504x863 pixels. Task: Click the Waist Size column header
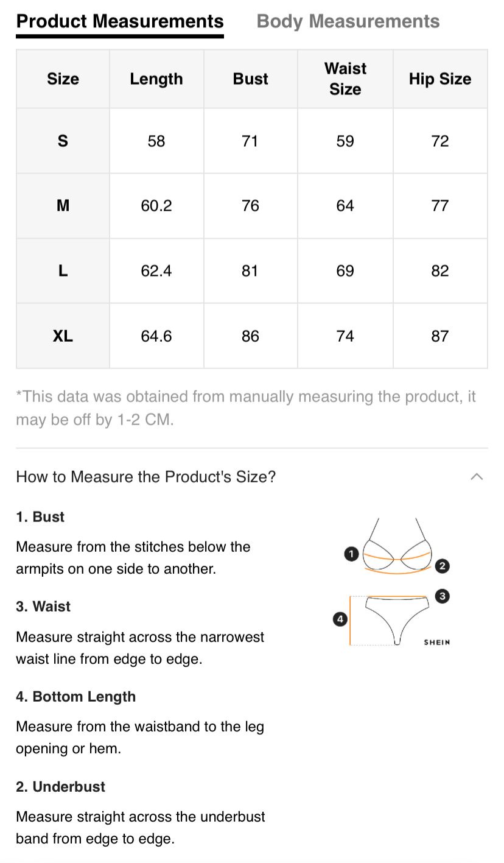tap(345, 79)
